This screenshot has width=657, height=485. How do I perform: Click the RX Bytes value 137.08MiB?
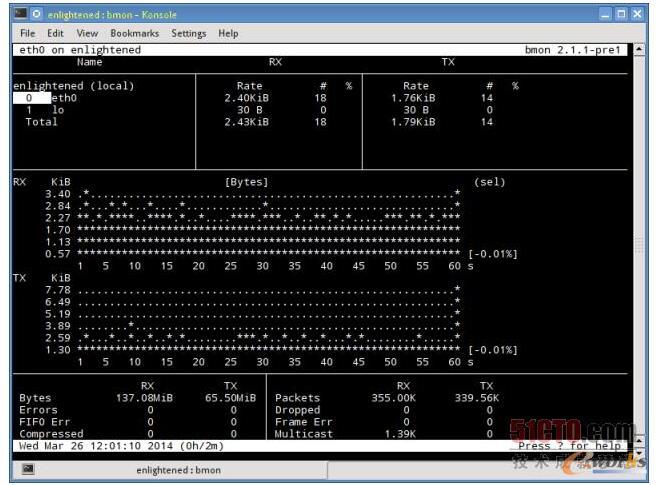click(145, 398)
